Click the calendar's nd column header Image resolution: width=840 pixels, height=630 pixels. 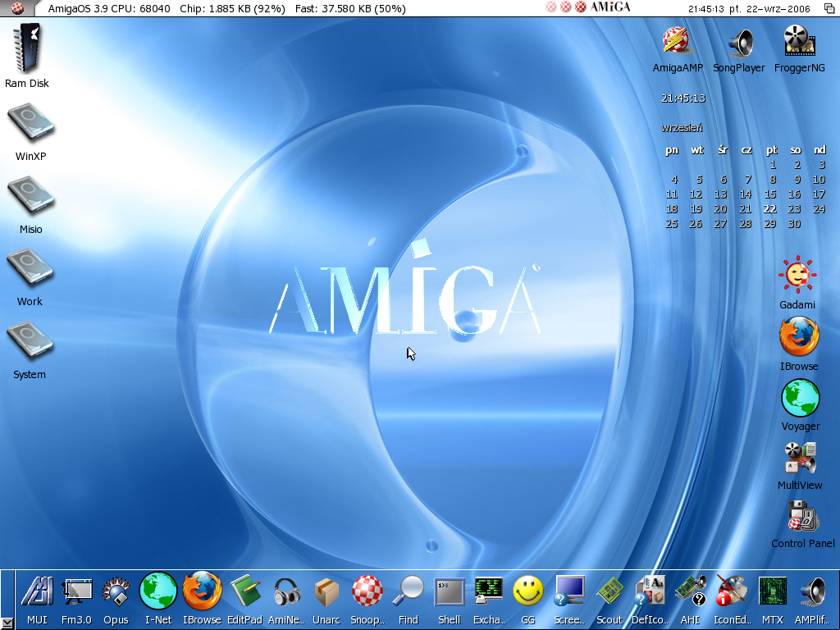[x=819, y=150]
